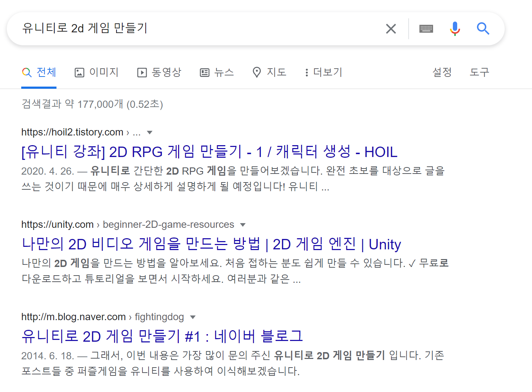Open the 네이버 블로그 유니티로 2D 게임 만들기 #1 result

162,336
